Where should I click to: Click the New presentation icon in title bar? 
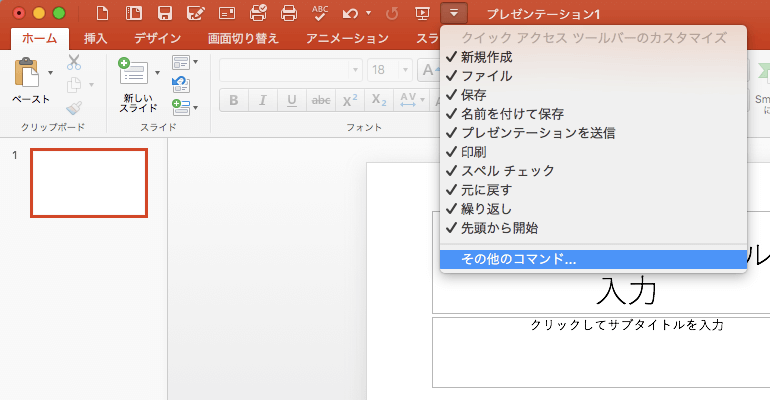pyautogui.click(x=102, y=13)
